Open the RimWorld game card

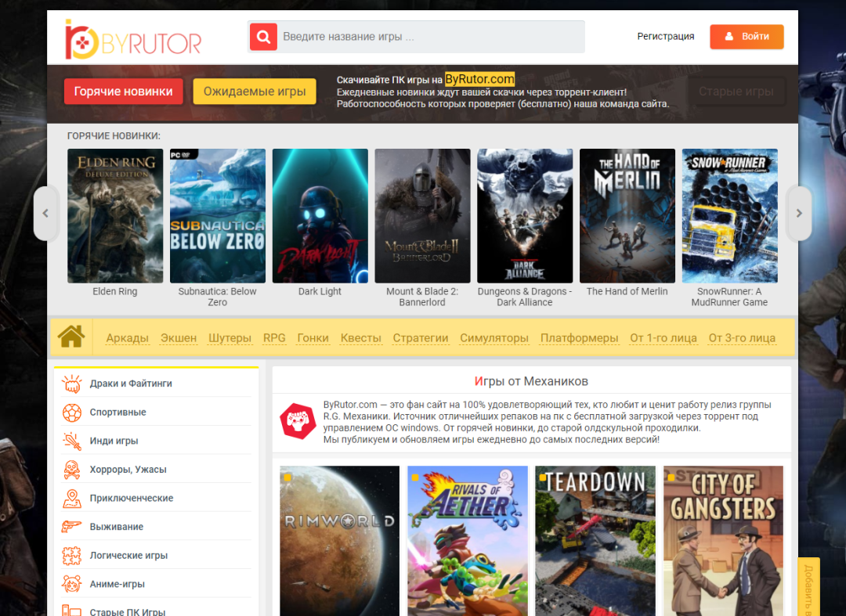coord(339,541)
